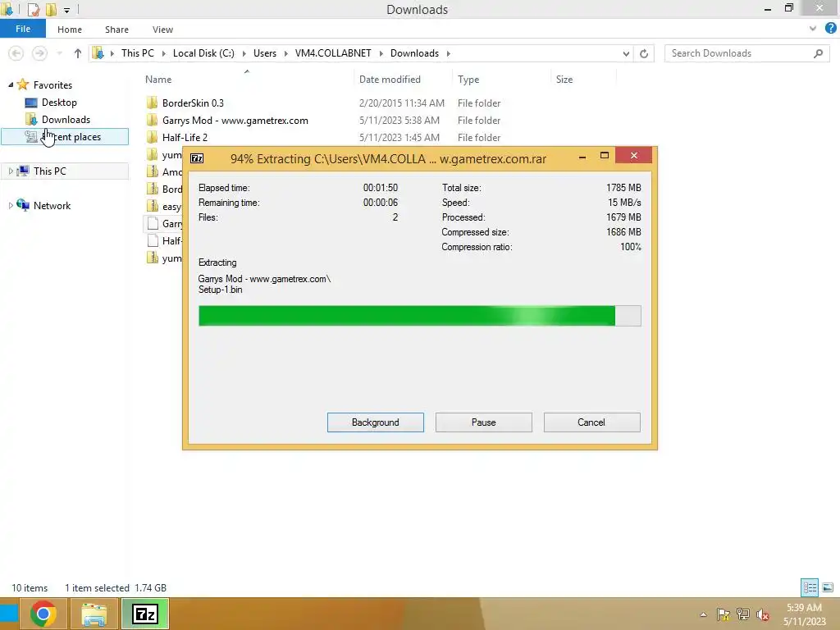Screen dimensions: 840x630
Task: Open File Explorer from taskbar
Action: coord(94,614)
